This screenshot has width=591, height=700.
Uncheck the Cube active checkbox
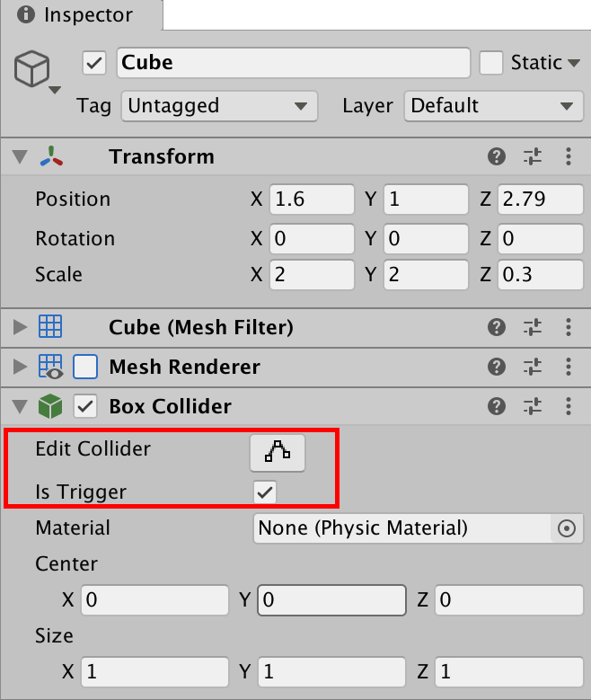(94, 63)
